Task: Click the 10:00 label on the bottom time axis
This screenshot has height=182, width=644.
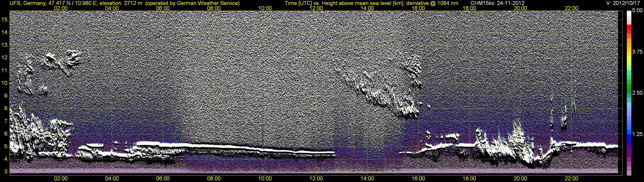Action: [x=265, y=179]
